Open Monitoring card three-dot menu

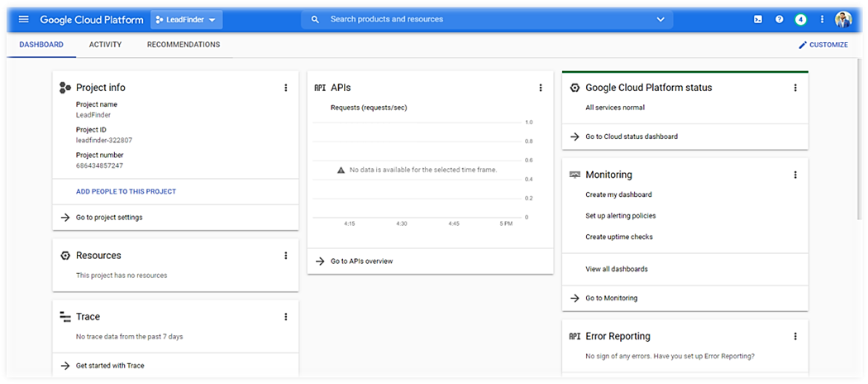click(795, 175)
